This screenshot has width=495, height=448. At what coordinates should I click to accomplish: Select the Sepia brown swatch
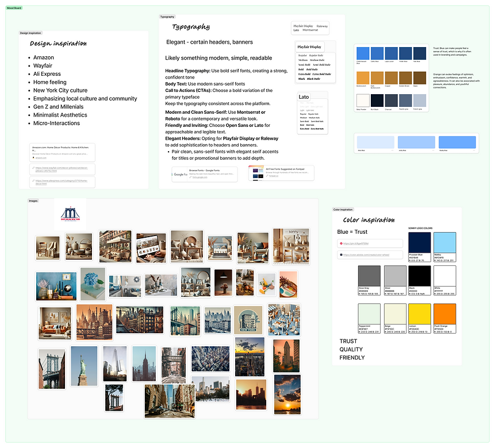tap(420, 78)
